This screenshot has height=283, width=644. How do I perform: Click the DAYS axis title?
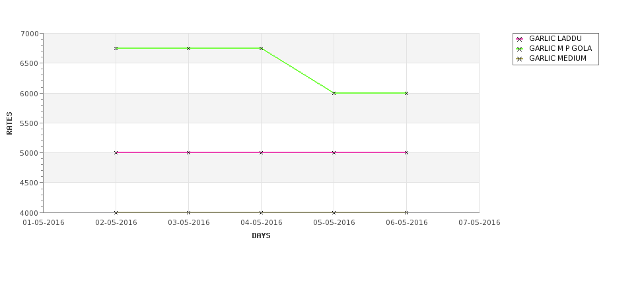click(261, 236)
